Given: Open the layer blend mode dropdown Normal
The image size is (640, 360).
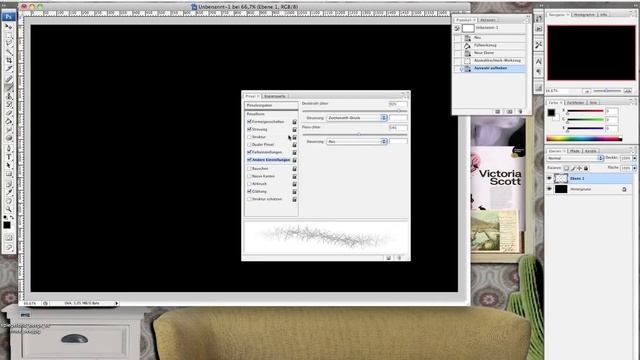Looking at the screenshot, I should point(575,158).
